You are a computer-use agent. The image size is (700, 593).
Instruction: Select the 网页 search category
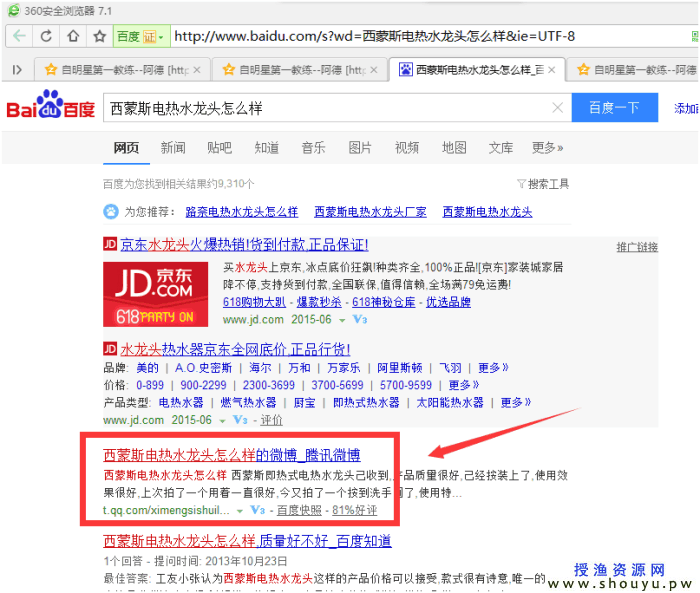126,148
